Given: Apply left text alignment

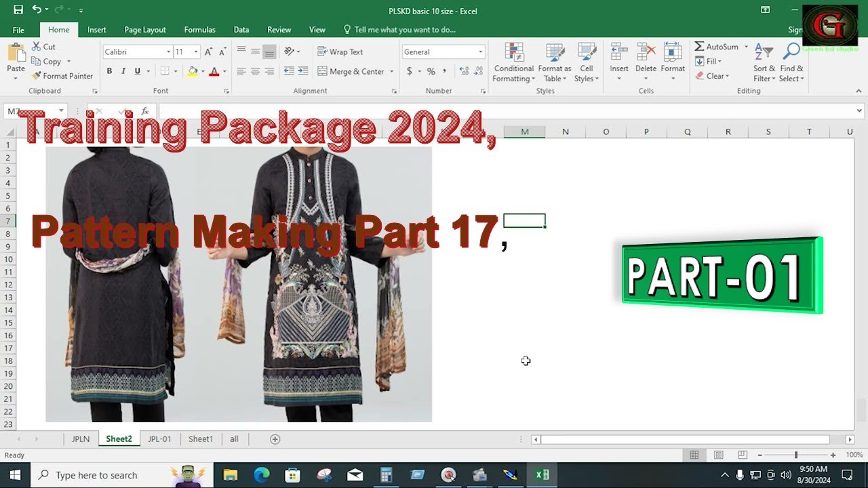Looking at the screenshot, I should tap(241, 71).
